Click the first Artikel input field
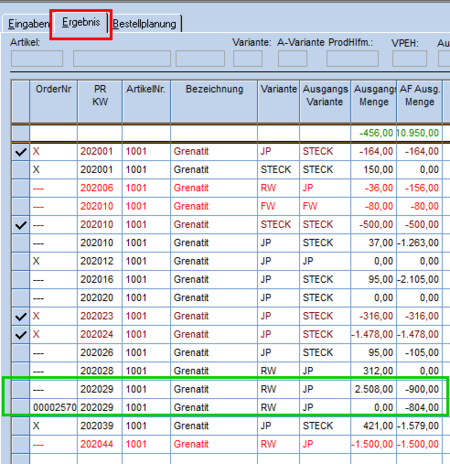Image resolution: width=450 pixels, height=464 pixels. coord(37,59)
